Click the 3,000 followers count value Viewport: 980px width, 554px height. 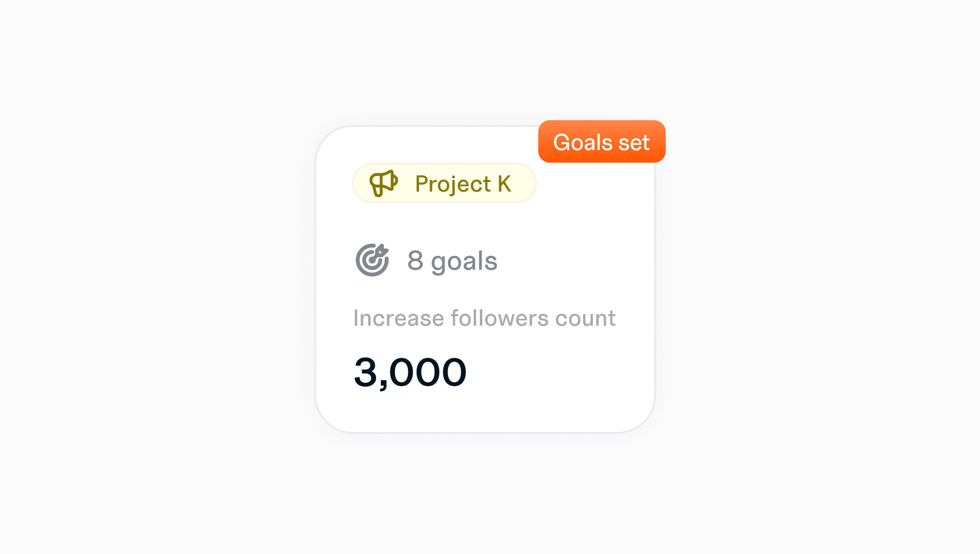tap(410, 370)
